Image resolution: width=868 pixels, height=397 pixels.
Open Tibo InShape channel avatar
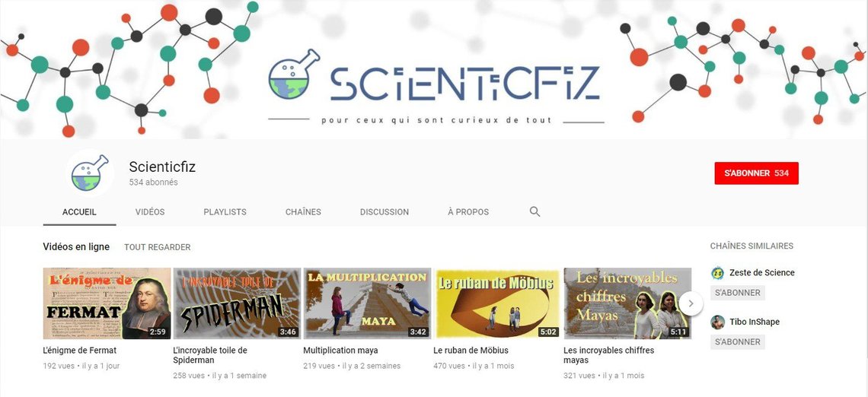717,322
